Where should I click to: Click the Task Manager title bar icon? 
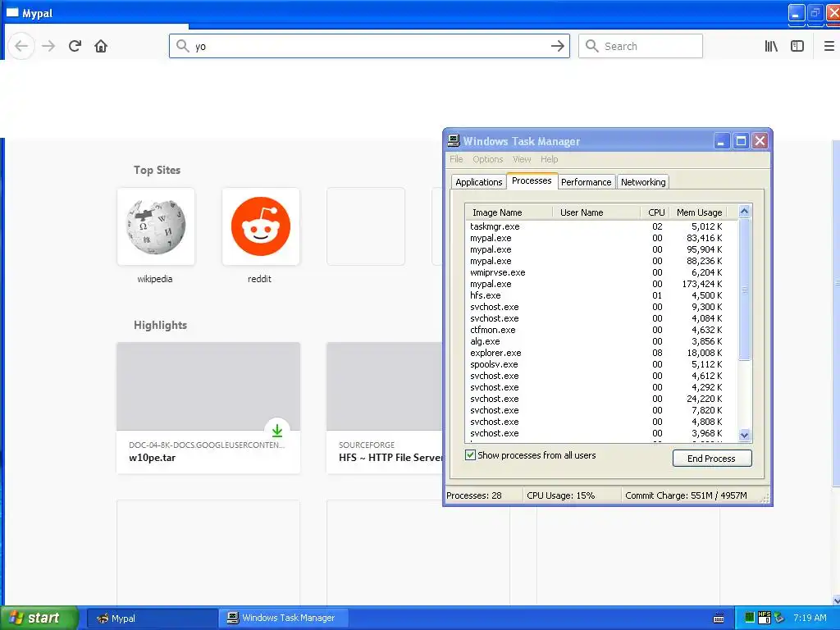454,141
